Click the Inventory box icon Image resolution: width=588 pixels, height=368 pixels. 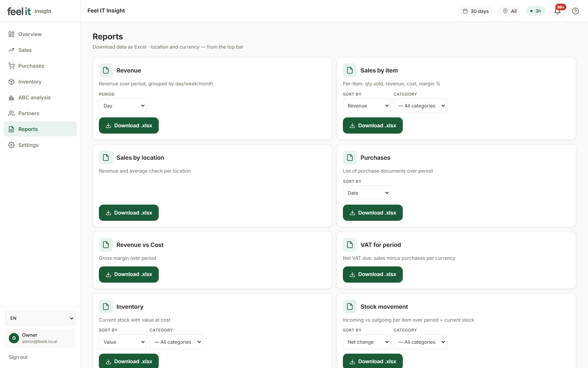point(11,82)
